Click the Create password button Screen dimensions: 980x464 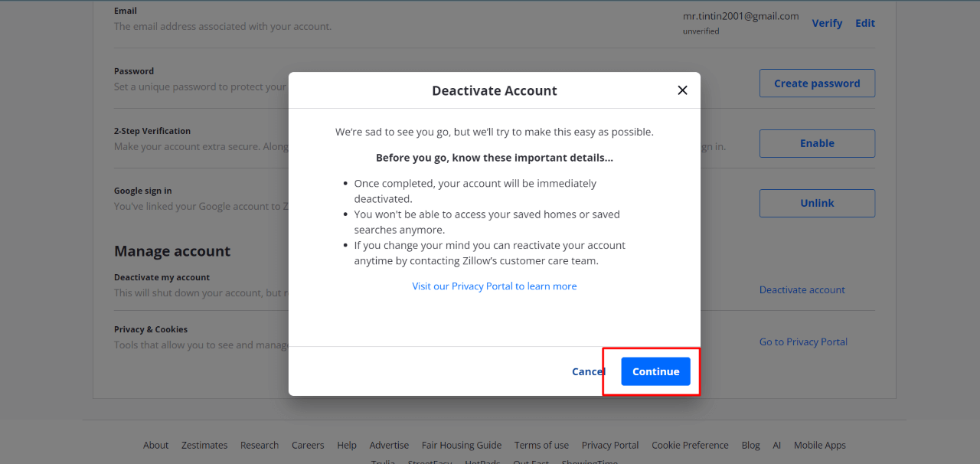(817, 83)
